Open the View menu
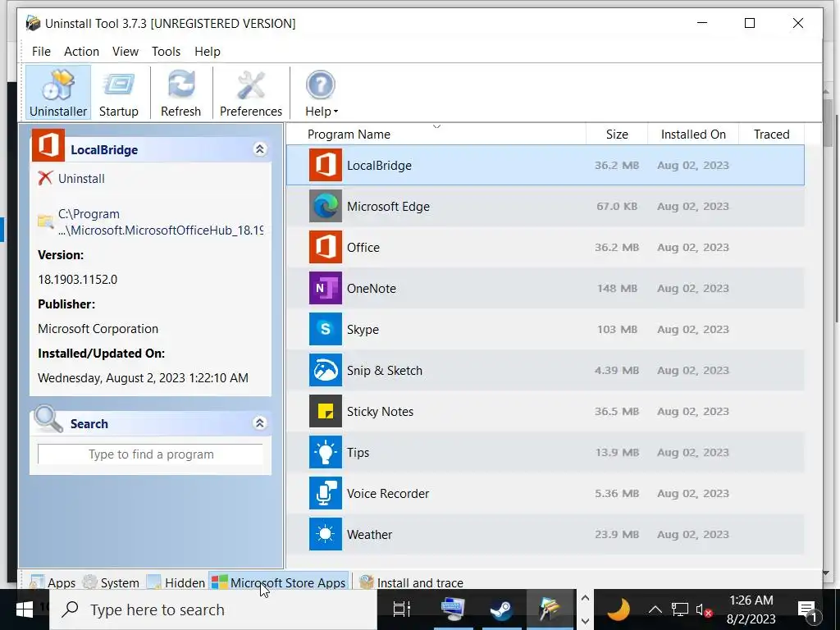This screenshot has height=630, width=840. tap(126, 52)
